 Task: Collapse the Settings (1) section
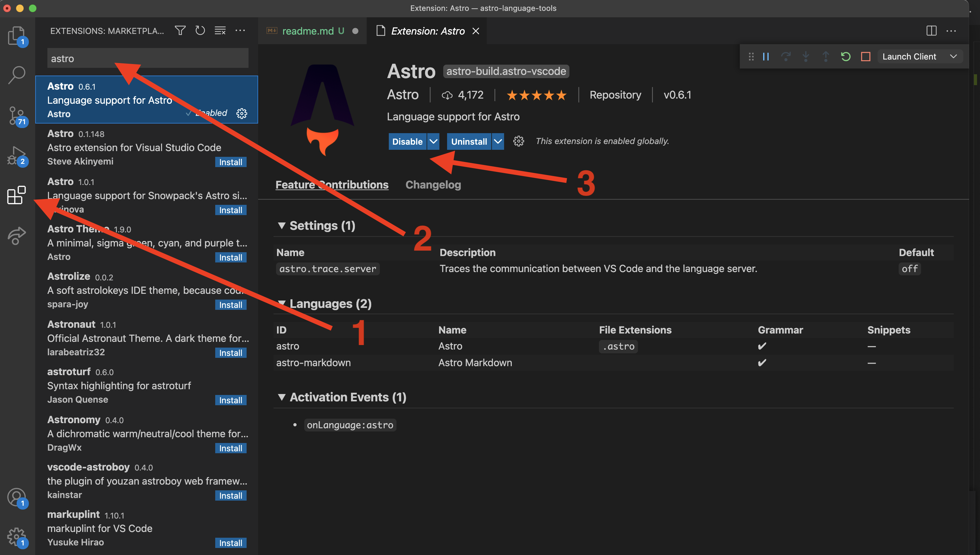282,226
